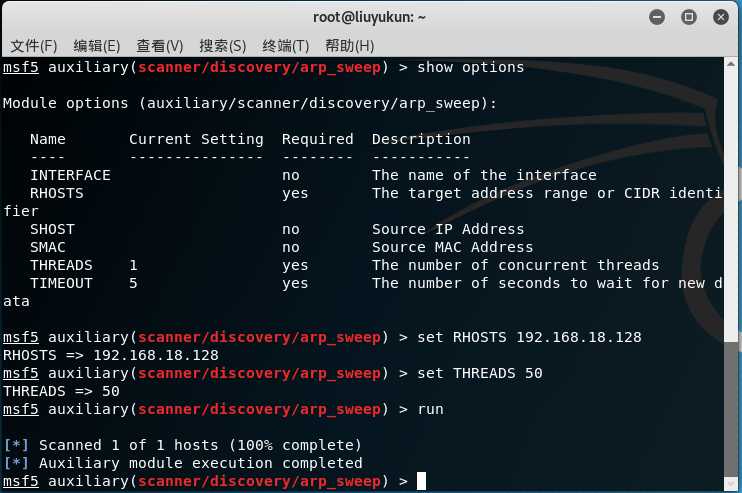This screenshot has width=742, height=493.
Task: Click the 'show options' command text
Action: tap(470, 67)
